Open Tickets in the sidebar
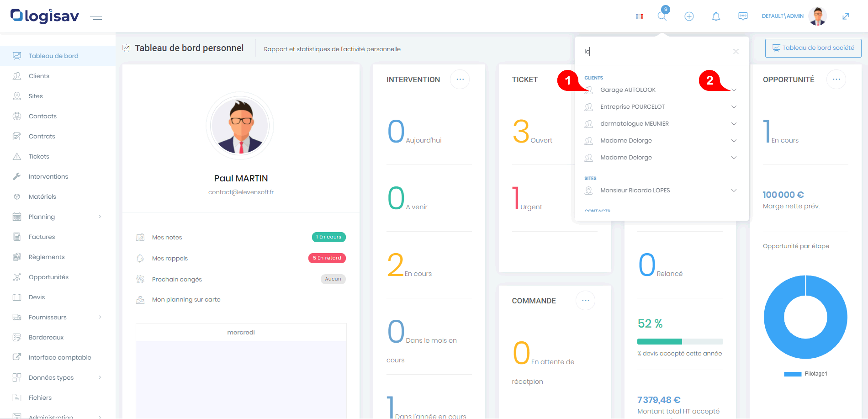868x419 pixels. click(39, 156)
